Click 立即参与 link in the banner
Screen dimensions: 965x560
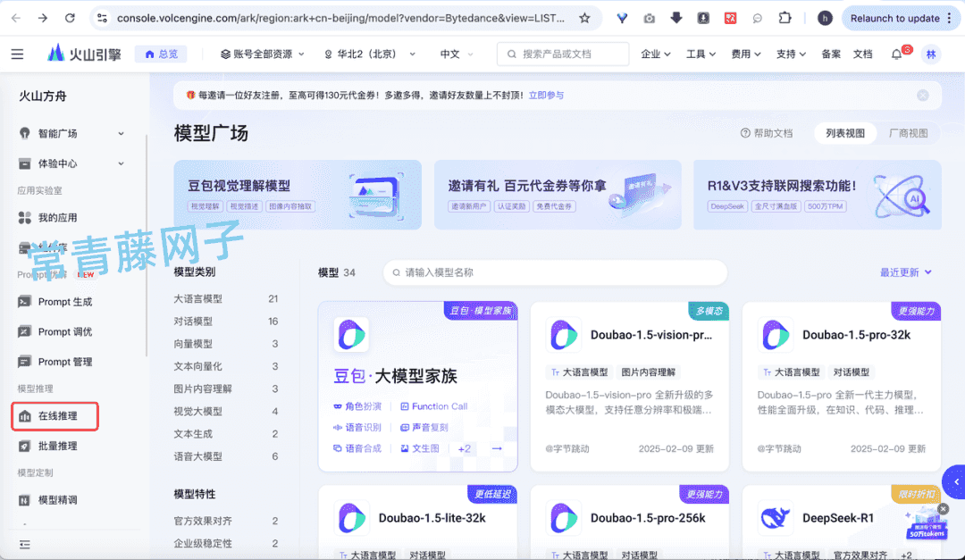[546, 96]
